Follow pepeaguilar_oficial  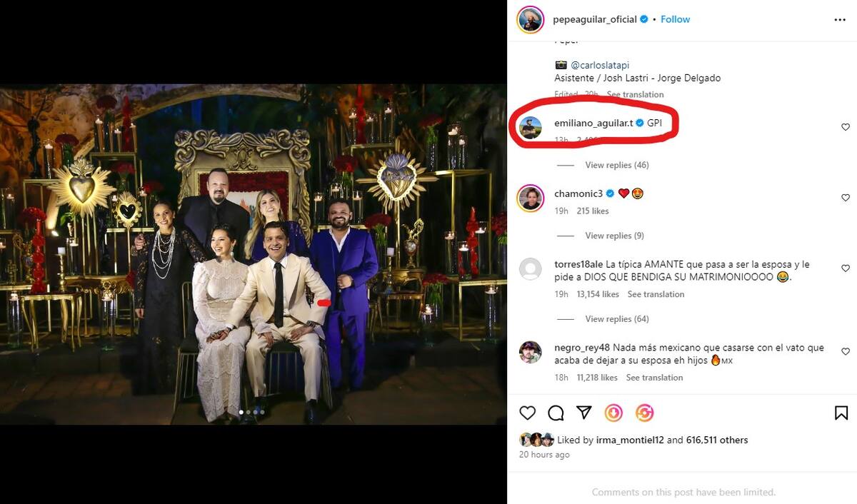(x=675, y=19)
